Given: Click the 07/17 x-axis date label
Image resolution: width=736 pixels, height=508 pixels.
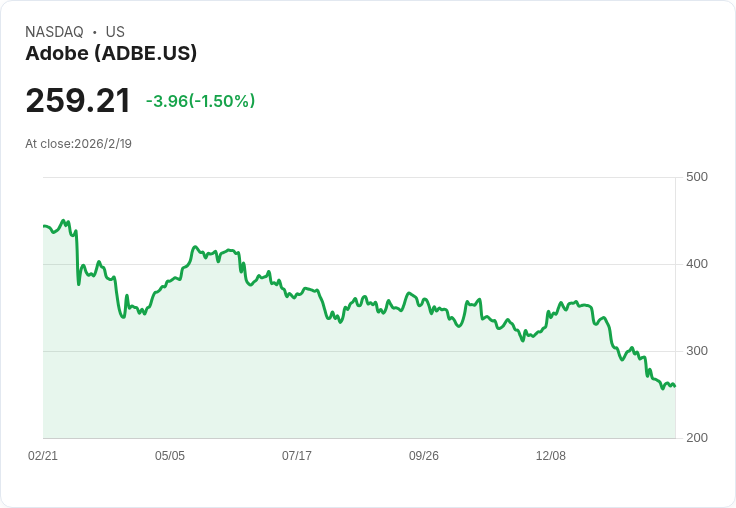Looking at the screenshot, I should 297,456.
